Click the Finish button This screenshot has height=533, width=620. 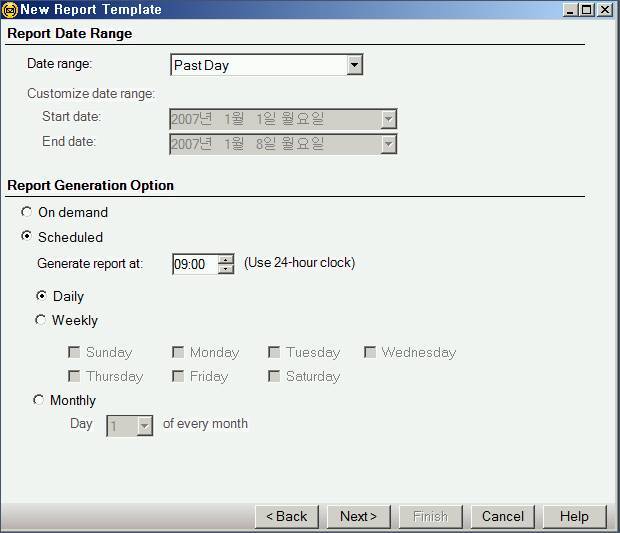pyautogui.click(x=431, y=516)
